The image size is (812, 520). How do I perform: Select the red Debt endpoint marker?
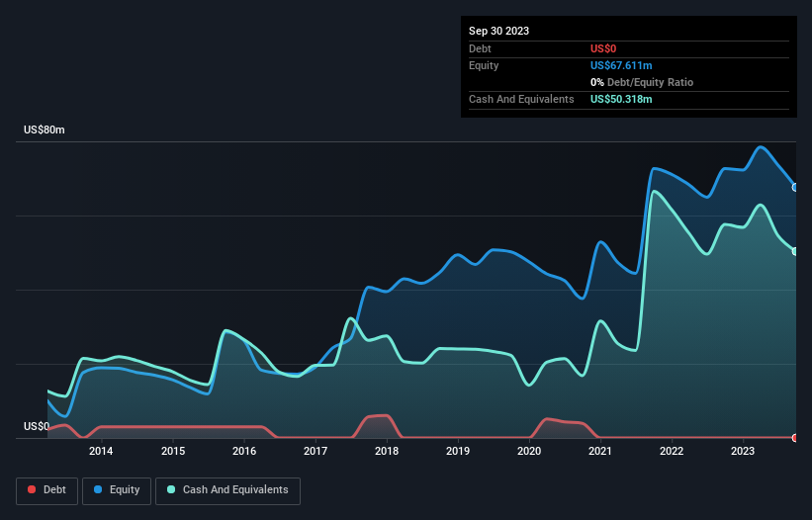click(x=795, y=438)
